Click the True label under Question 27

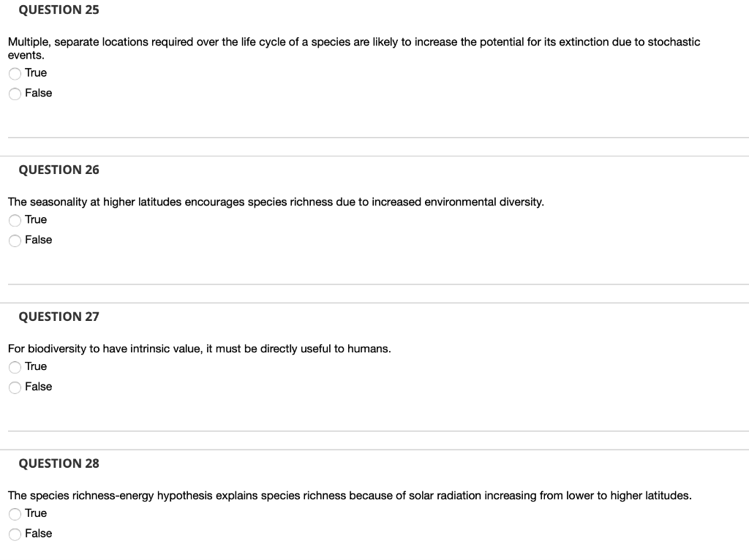coord(35,366)
